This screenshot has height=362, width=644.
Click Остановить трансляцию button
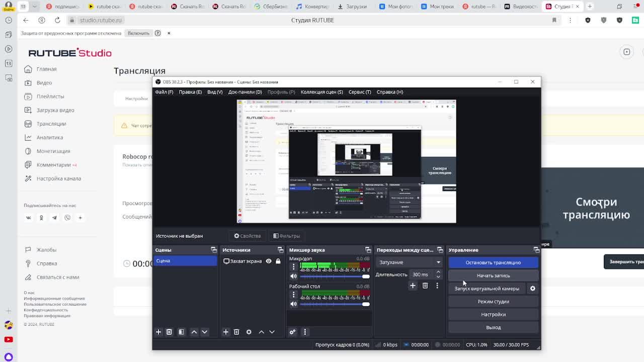(x=493, y=262)
